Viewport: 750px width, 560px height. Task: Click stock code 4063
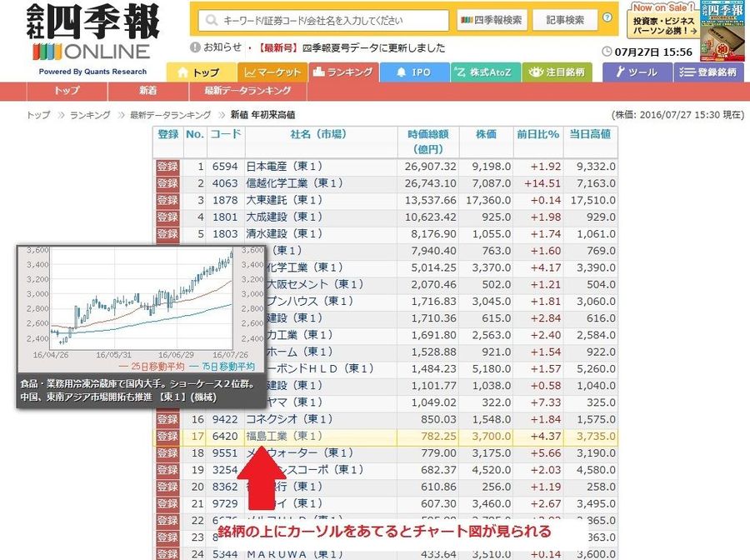225,183
